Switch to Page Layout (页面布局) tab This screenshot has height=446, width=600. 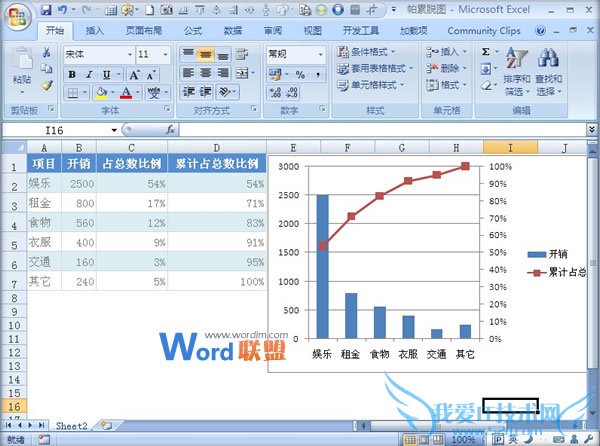(x=144, y=31)
